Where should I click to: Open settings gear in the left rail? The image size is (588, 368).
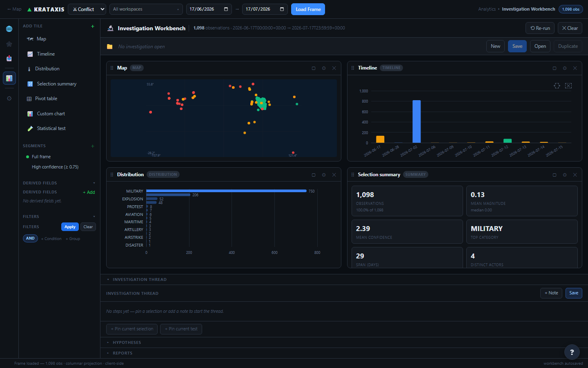(9, 99)
